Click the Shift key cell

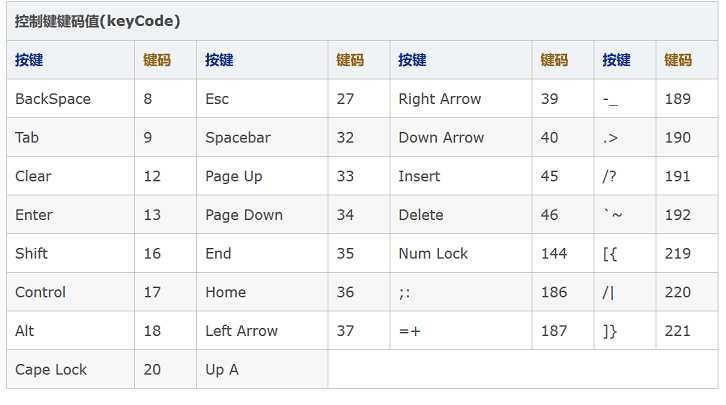tap(32, 254)
